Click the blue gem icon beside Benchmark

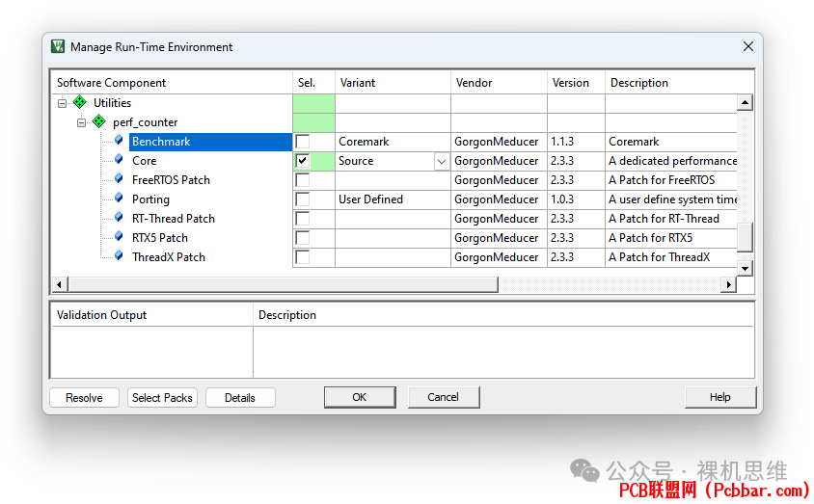pos(119,140)
